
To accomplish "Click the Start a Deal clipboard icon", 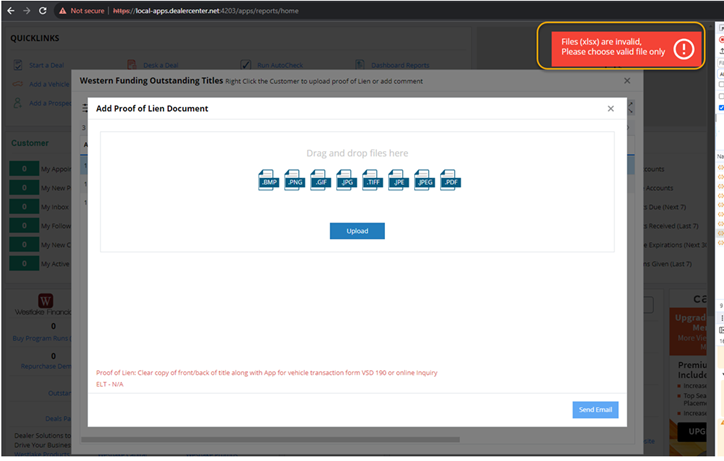I will (x=18, y=65).
